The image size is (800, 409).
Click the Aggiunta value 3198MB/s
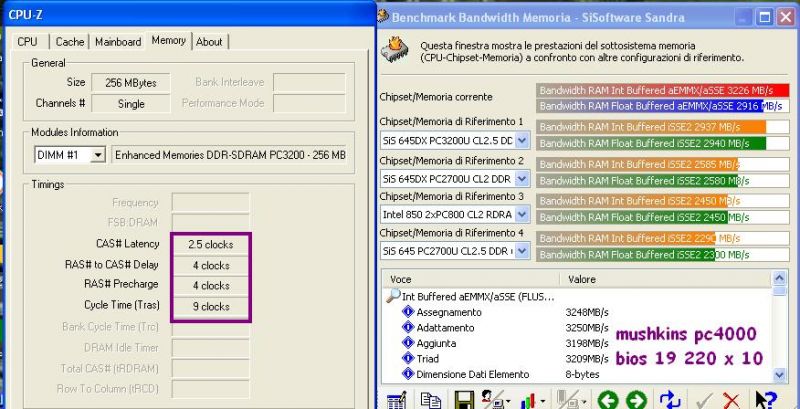click(x=587, y=343)
